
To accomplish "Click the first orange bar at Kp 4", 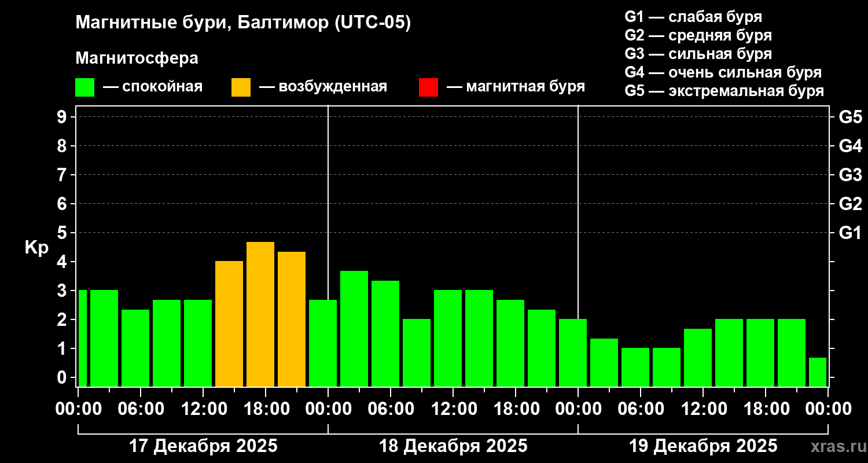I will 229,324.
